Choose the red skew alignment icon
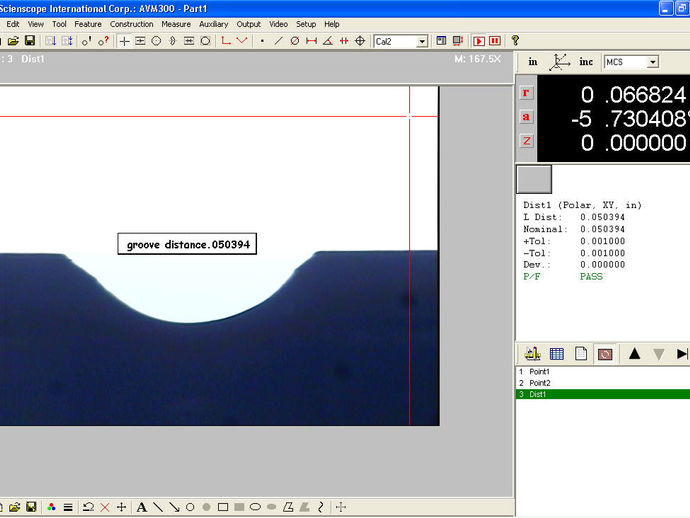The height and width of the screenshot is (518, 690). [226, 41]
